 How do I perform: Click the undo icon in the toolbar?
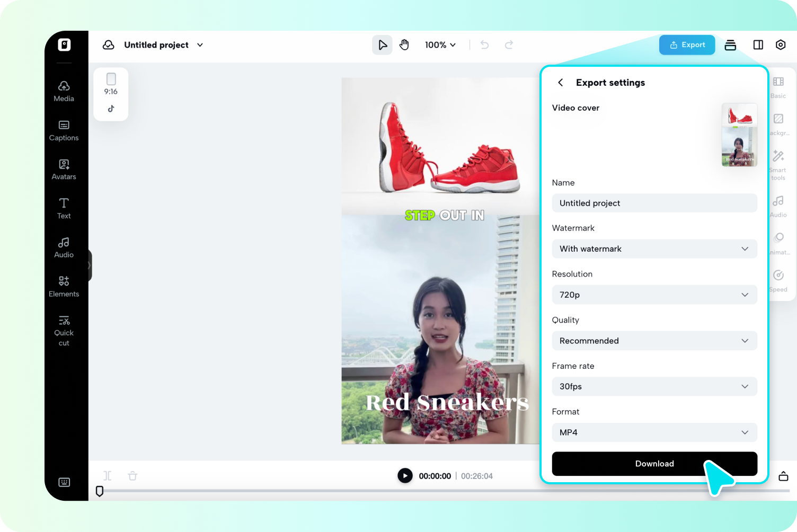[484, 45]
